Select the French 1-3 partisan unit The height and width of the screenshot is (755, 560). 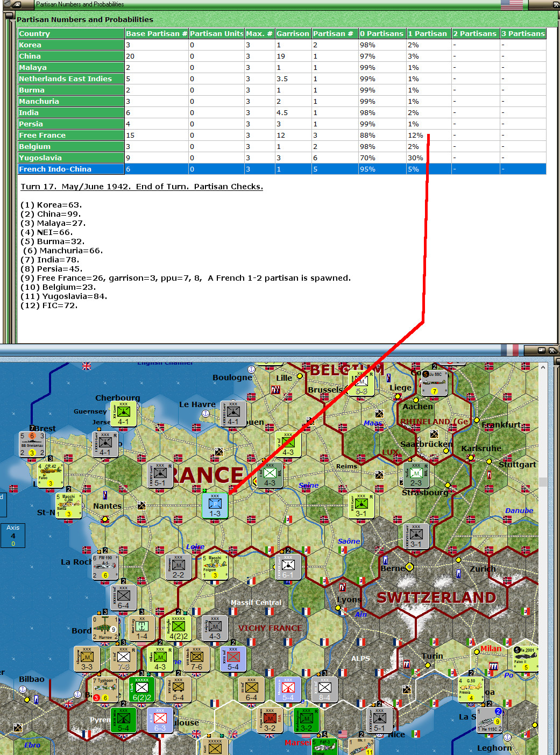coord(215,505)
